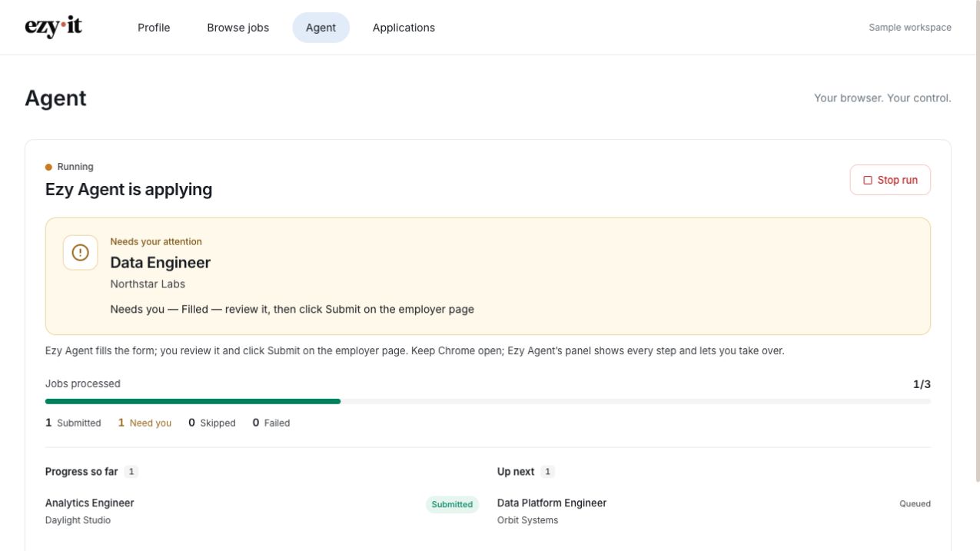Click the 1/3 progress count
Viewport: 980px width, 551px height.
[x=922, y=384]
